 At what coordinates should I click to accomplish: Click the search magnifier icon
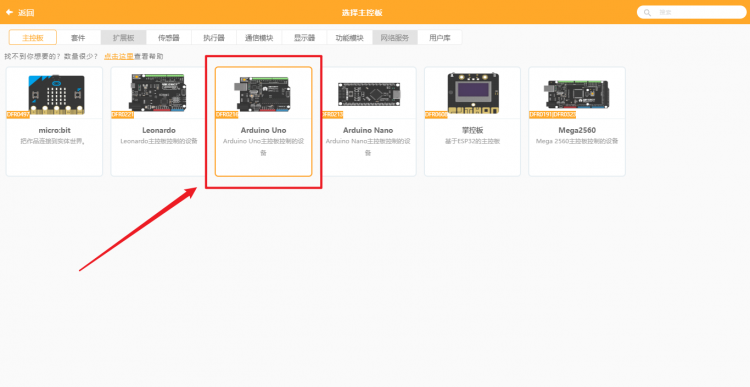(647, 12)
